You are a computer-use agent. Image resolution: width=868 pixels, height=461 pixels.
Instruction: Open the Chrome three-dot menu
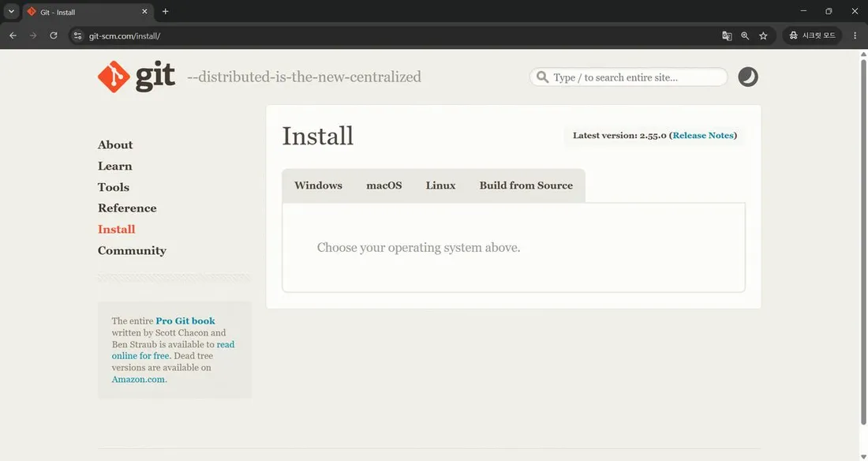tap(855, 36)
